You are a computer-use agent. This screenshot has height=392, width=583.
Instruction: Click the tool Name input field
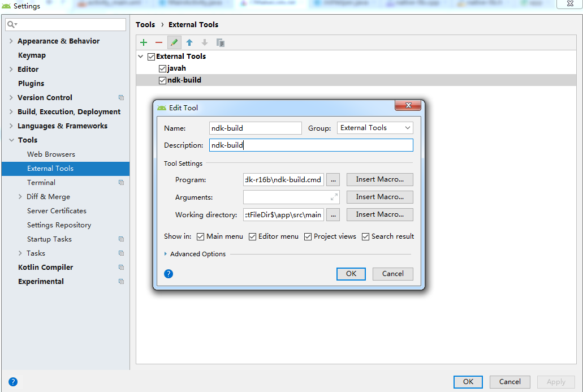point(255,128)
